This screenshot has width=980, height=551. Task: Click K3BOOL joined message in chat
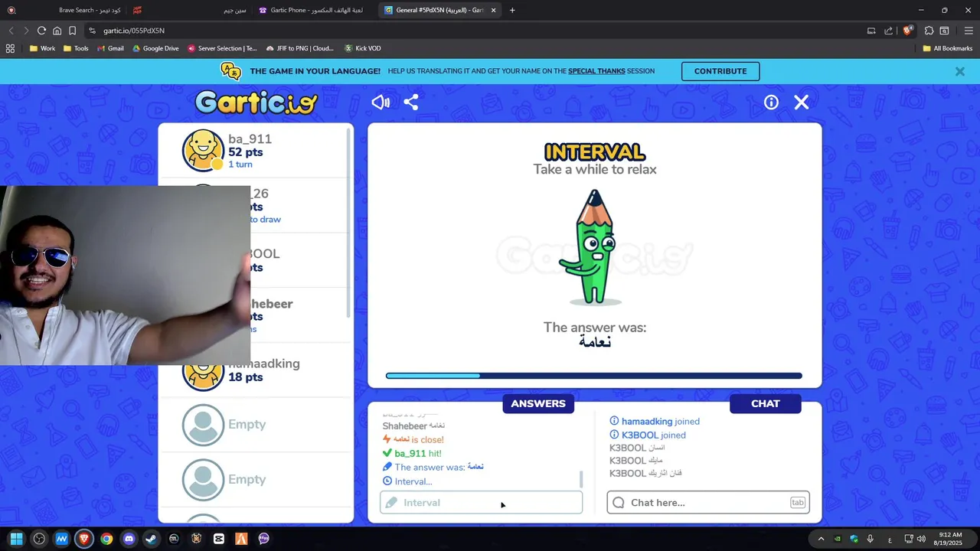coord(648,435)
